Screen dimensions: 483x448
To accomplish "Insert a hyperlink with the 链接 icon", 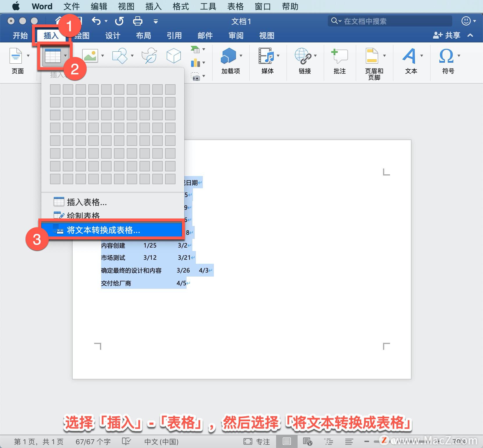I will [304, 56].
